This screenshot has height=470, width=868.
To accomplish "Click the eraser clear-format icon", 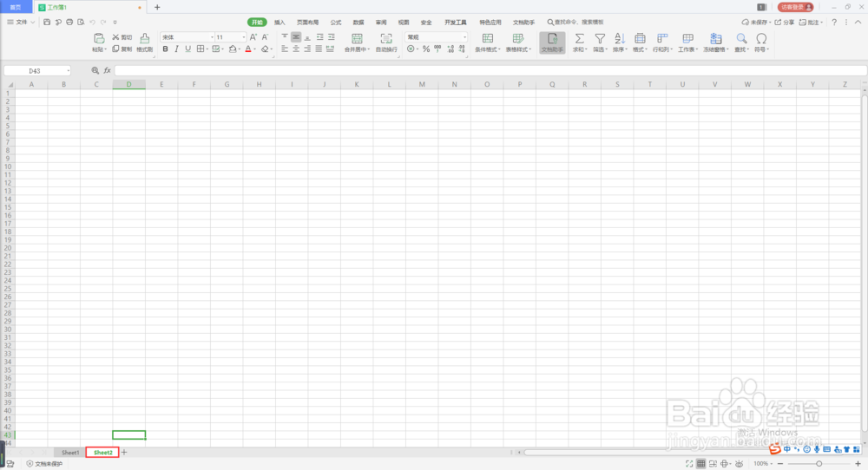I will (x=265, y=49).
